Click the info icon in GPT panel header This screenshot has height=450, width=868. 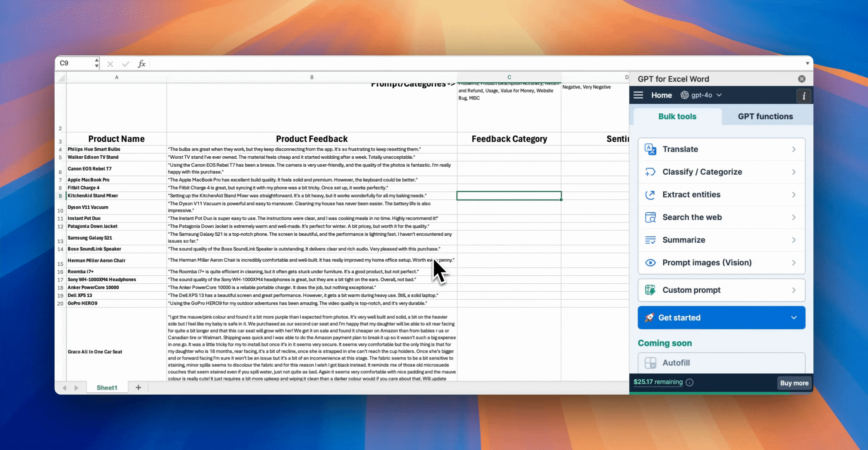803,96
